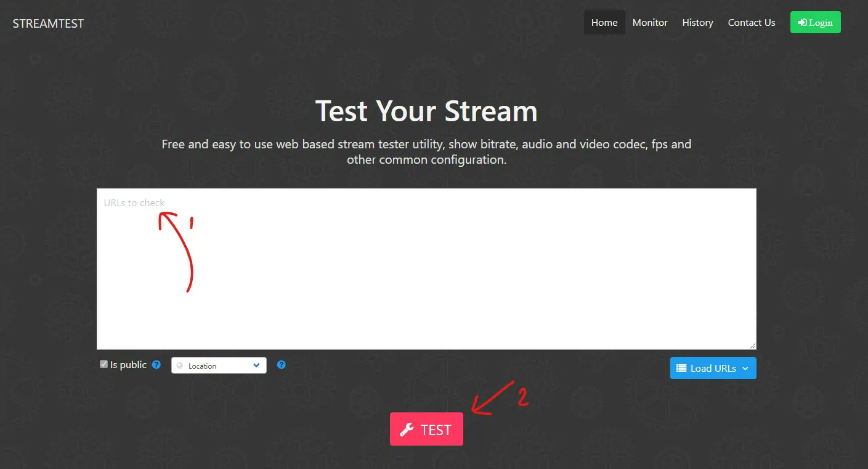Open the Monitor page
Screen dimensions: 868x469
pyautogui.click(x=650, y=23)
